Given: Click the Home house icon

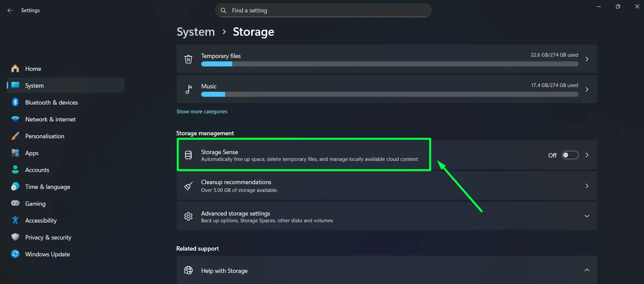Looking at the screenshot, I should tap(15, 68).
